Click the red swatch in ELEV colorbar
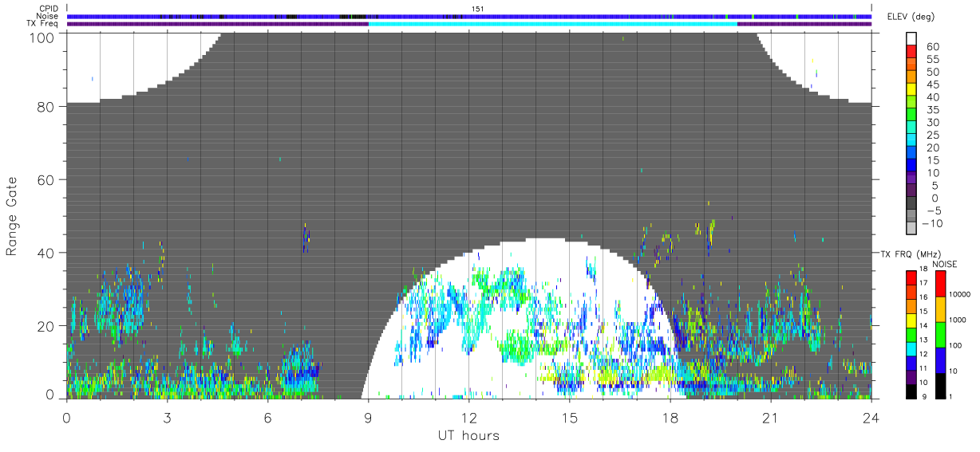The width and height of the screenshot is (980, 452). [x=912, y=53]
